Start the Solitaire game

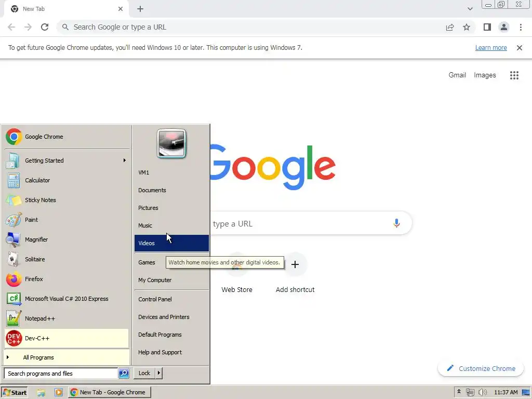[67, 259]
